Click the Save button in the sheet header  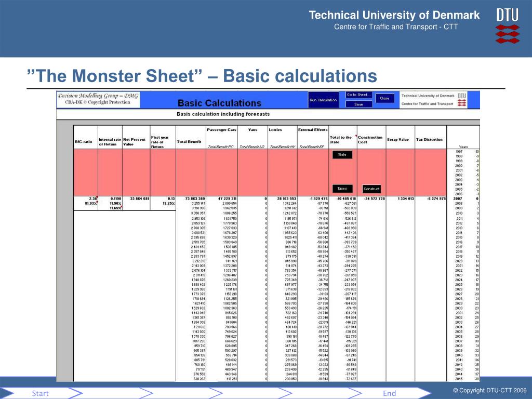(358, 104)
